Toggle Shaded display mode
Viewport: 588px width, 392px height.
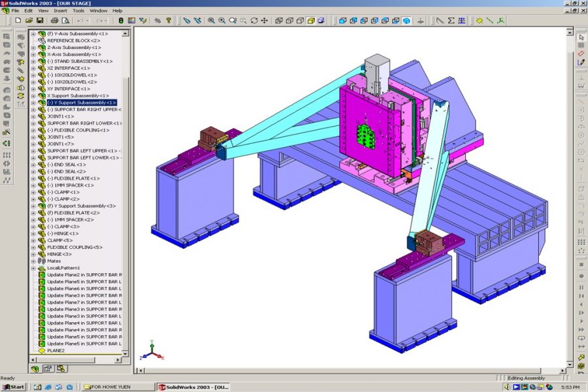point(312,20)
